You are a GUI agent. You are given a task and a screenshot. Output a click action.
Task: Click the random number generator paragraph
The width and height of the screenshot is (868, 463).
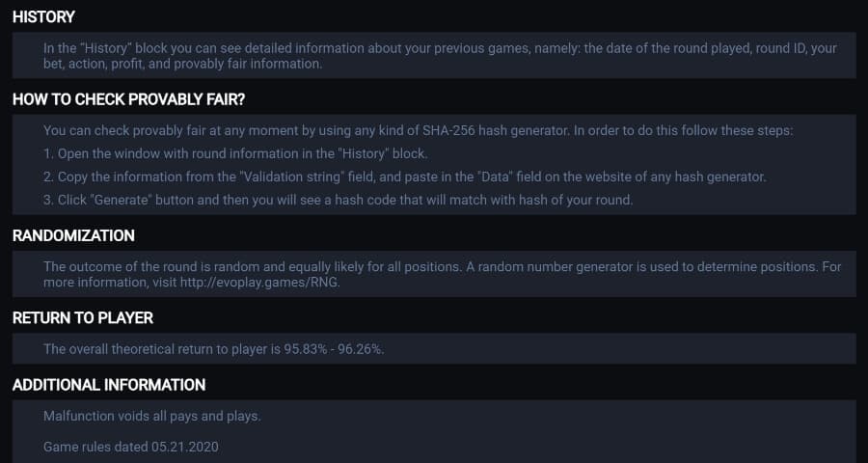(x=443, y=275)
